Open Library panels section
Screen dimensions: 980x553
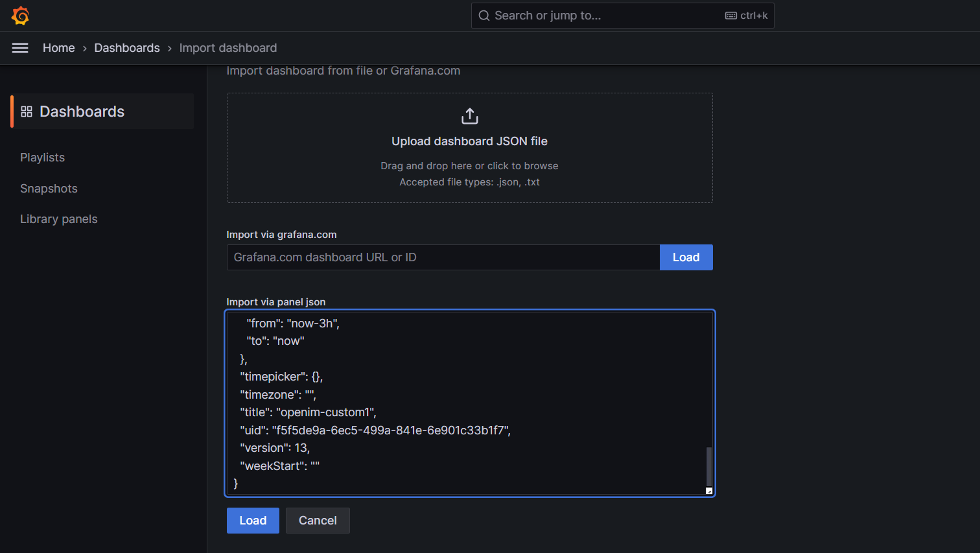58,219
